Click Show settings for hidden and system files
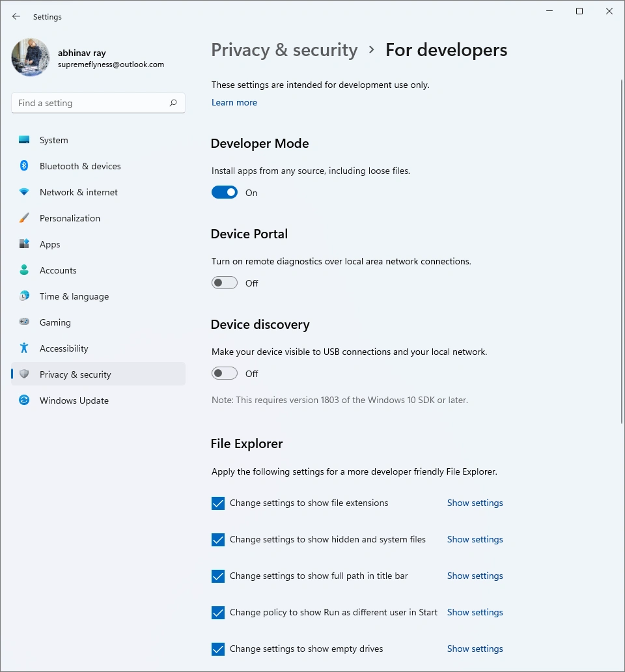The image size is (625, 672). 475,539
